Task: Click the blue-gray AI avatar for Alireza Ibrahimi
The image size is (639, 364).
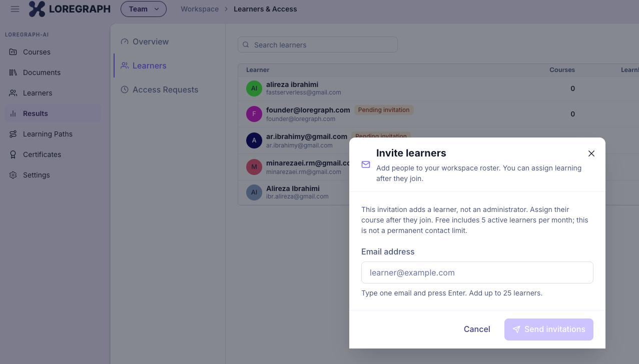Action: click(254, 192)
